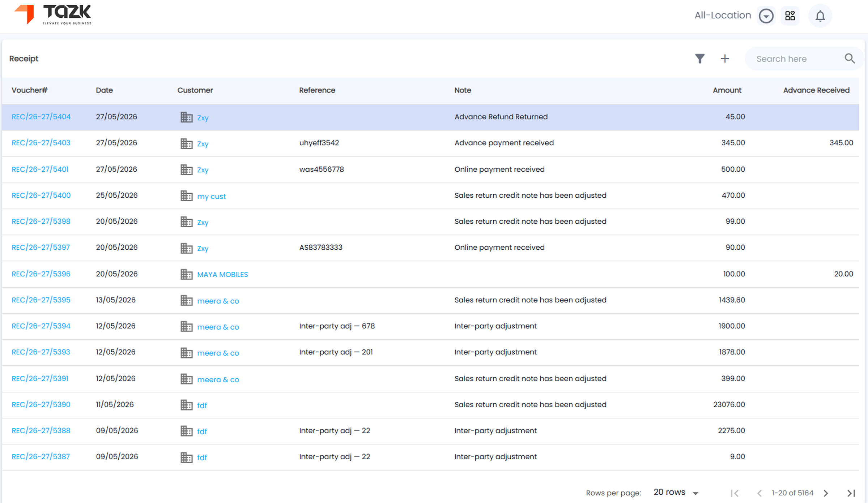This screenshot has height=503, width=868.
Task: Go to the last page arrow
Action: click(851, 493)
